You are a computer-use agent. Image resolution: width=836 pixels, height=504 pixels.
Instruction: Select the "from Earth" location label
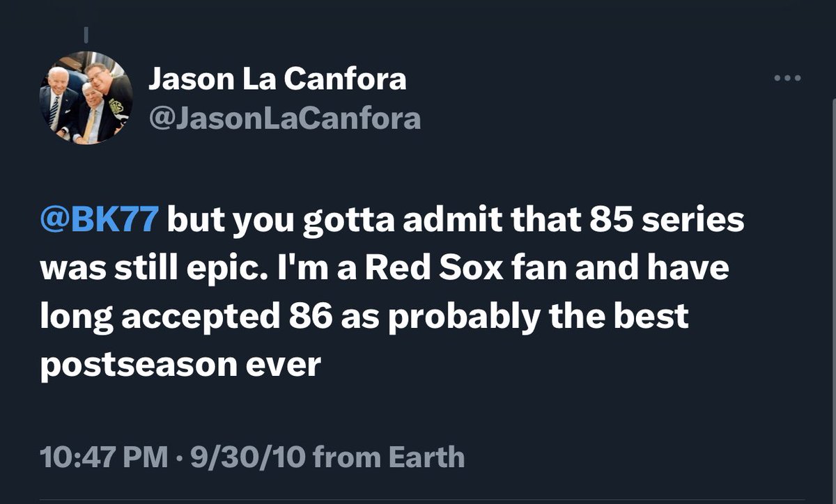tap(389, 457)
